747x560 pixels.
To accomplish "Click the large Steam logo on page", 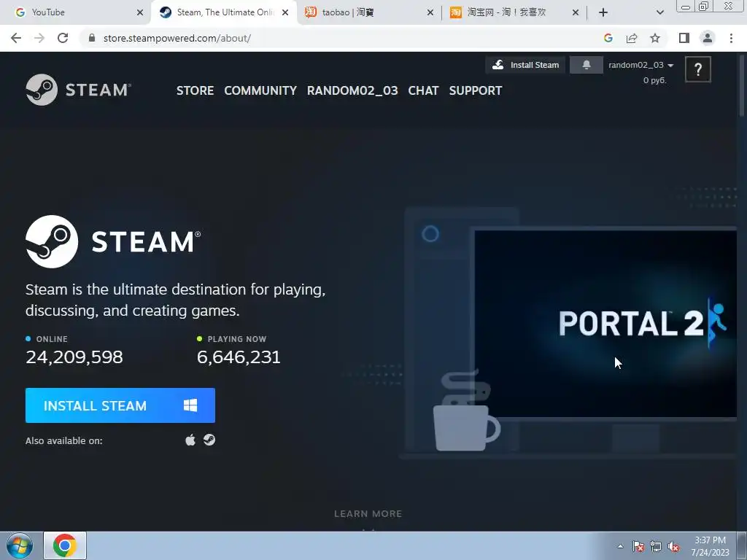I will (113, 241).
